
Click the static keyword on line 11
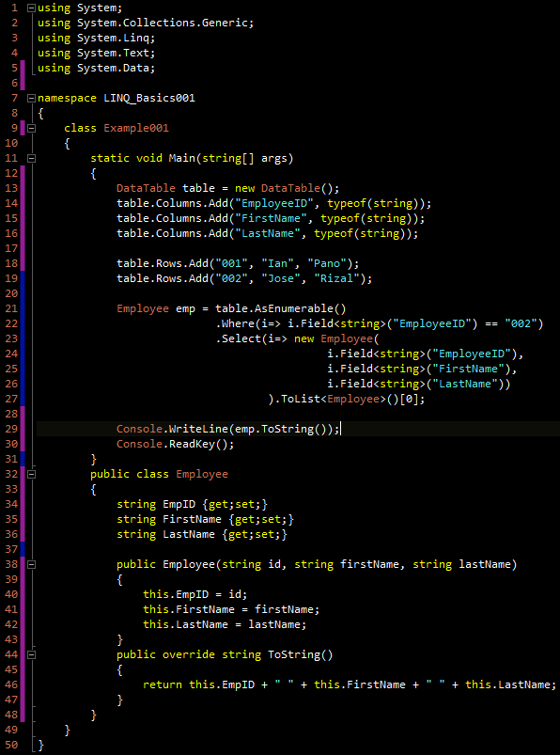tap(110, 158)
